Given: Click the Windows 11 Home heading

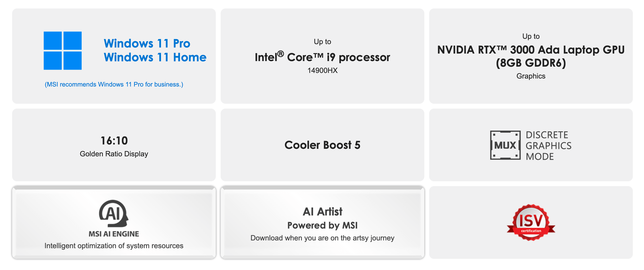Looking at the screenshot, I should (x=155, y=57).
